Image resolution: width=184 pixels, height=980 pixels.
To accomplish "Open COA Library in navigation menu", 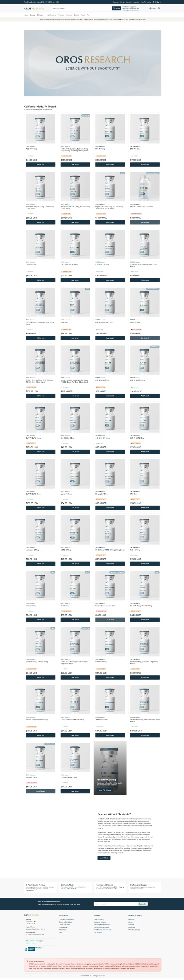I will tap(41, 15).
